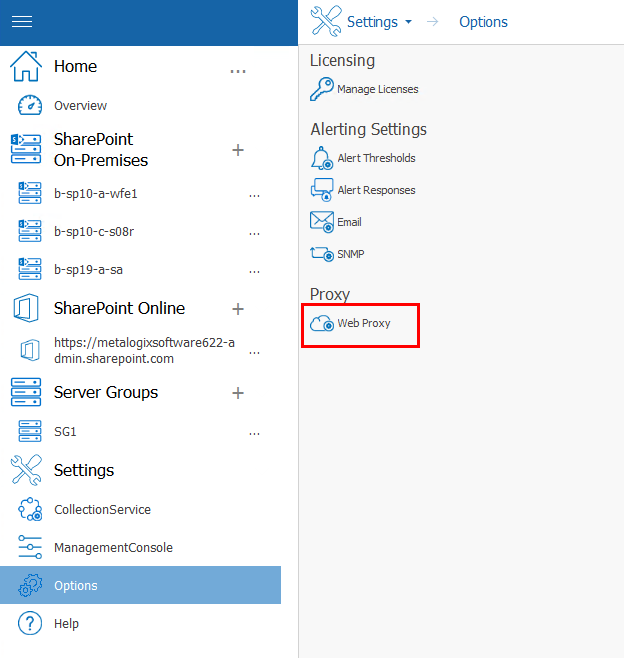The image size is (624, 658).
Task: Select the b-sp19-a-sa server
Action: (88, 270)
